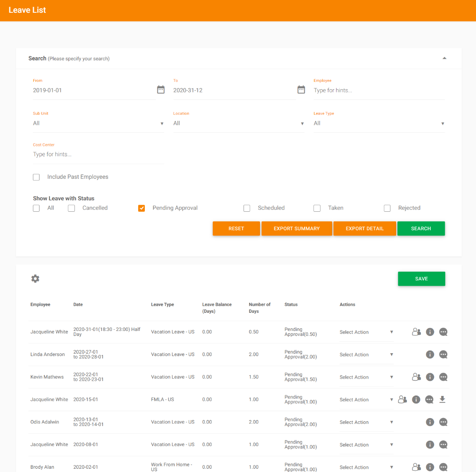Open comments for the 2020-31-01 leave row

tap(443, 332)
